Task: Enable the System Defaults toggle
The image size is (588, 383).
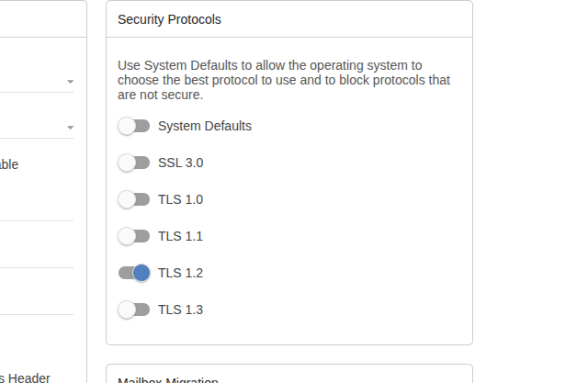Action: pyautogui.click(x=134, y=126)
